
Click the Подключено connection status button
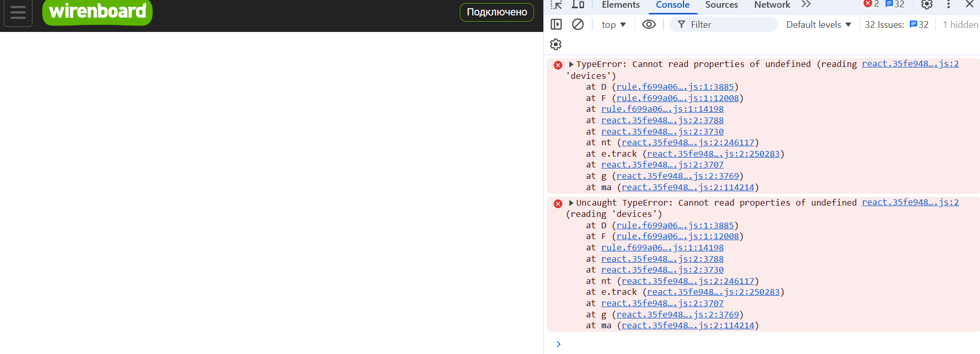point(496,12)
